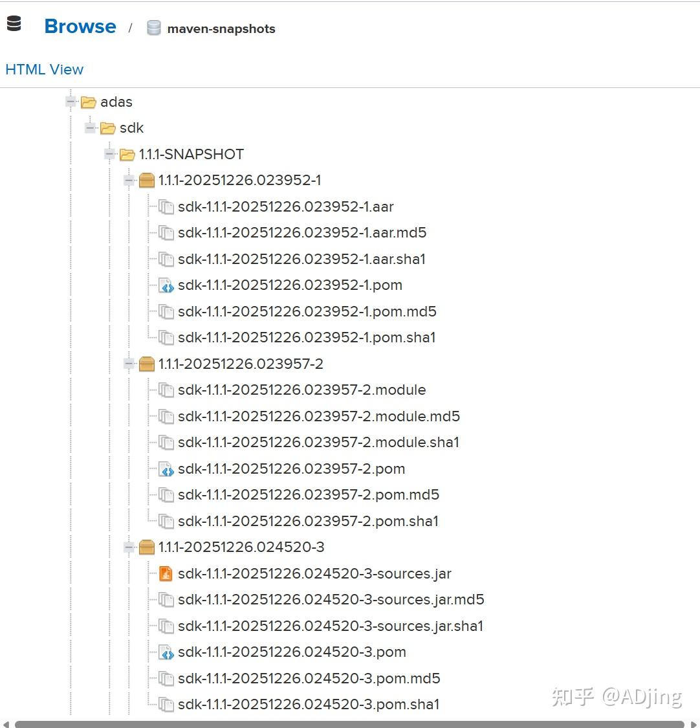
Task: Click the orange jar icon of sources.jar
Action: 166,574
